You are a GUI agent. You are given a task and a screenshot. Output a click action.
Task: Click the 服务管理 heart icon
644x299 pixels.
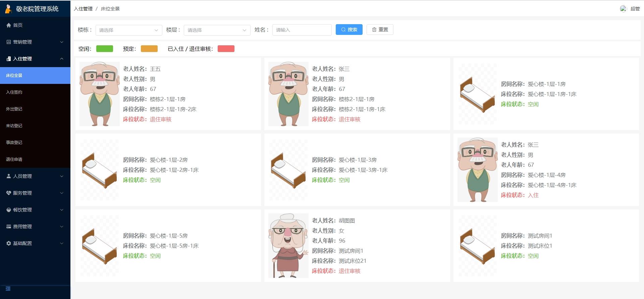[9, 193]
